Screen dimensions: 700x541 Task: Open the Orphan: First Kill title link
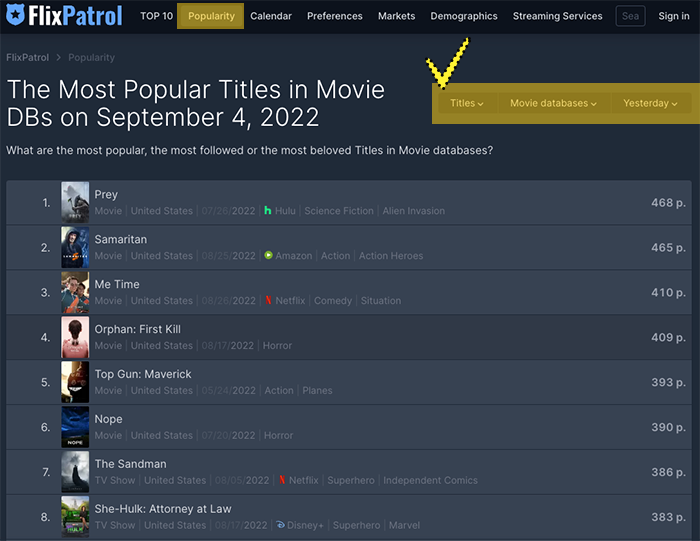coord(138,329)
